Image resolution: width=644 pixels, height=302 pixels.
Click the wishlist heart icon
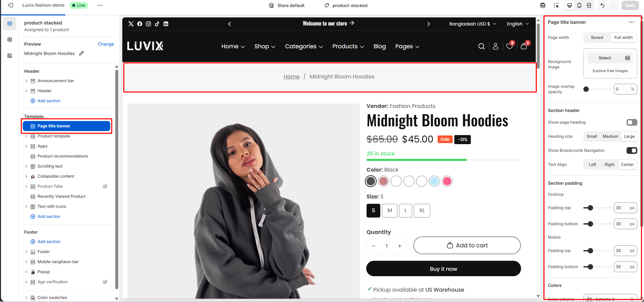pos(509,46)
